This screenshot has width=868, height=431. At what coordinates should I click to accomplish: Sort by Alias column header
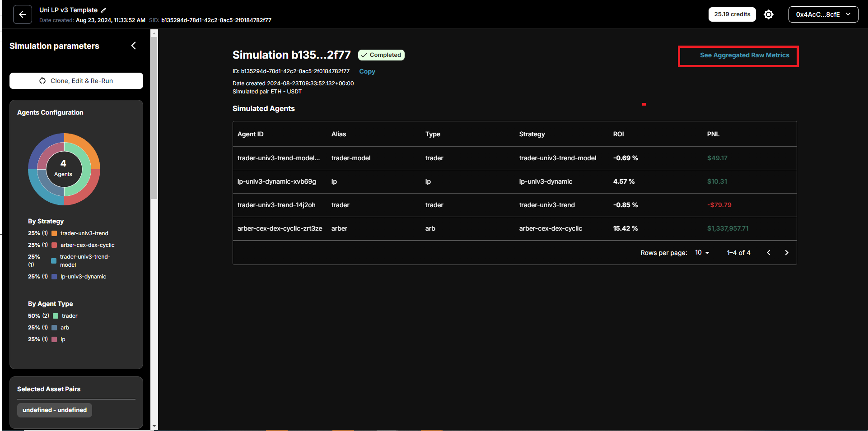[339, 134]
